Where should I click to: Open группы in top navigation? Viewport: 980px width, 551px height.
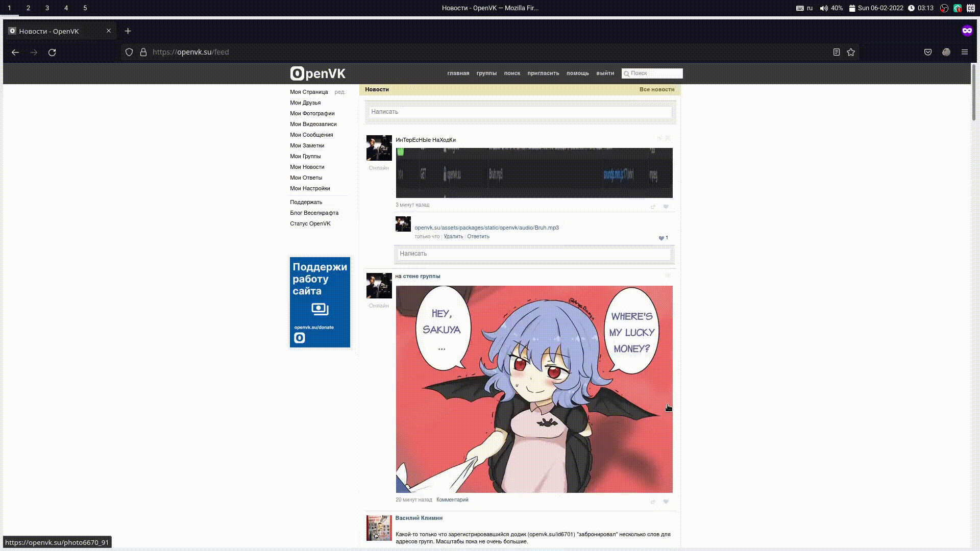[486, 73]
